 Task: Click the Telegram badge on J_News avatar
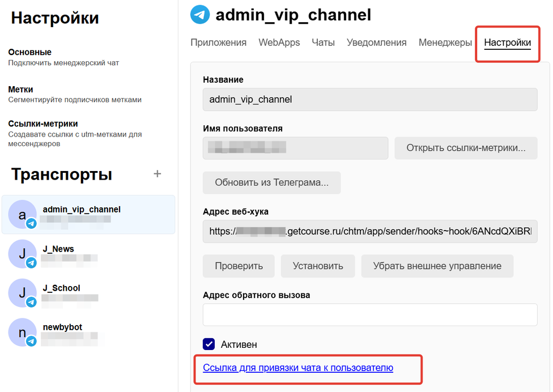pos(31,262)
